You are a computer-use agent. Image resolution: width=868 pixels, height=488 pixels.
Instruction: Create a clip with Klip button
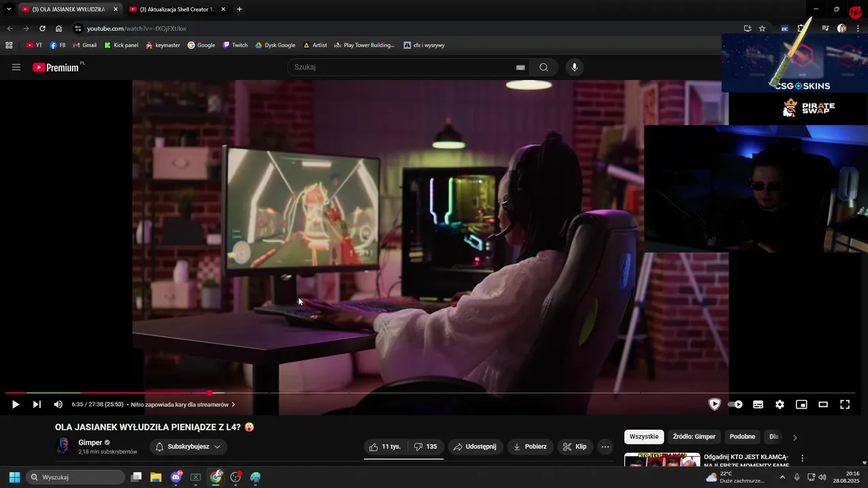pos(575,447)
